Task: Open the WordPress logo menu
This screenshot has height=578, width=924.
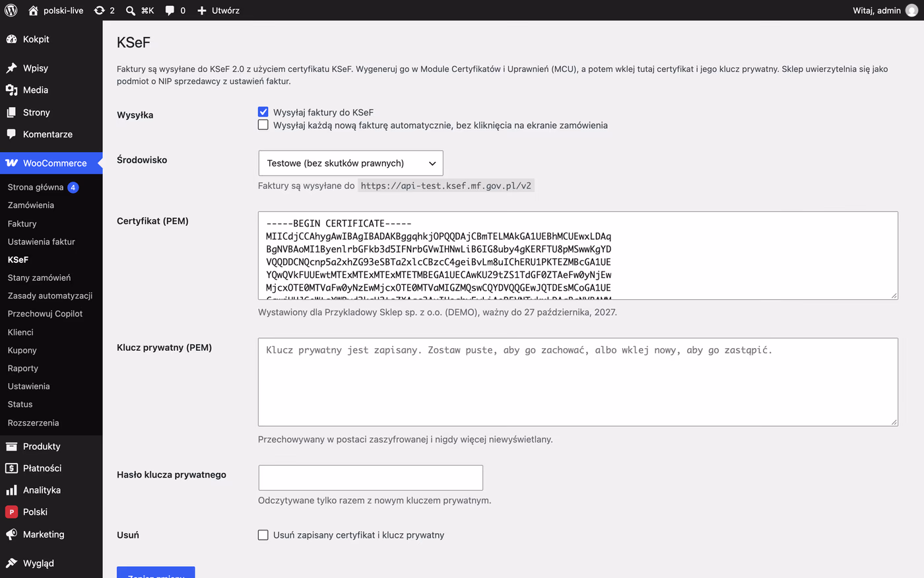Action: 11,10
